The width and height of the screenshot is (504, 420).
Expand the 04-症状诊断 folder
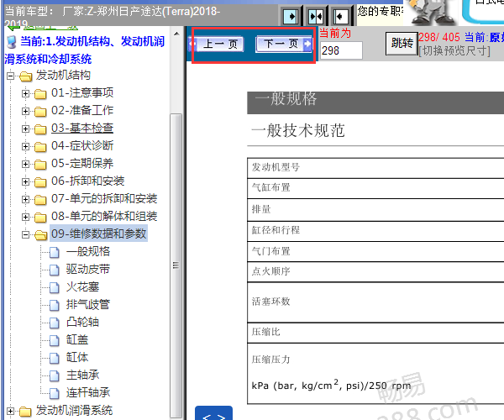click(x=25, y=146)
